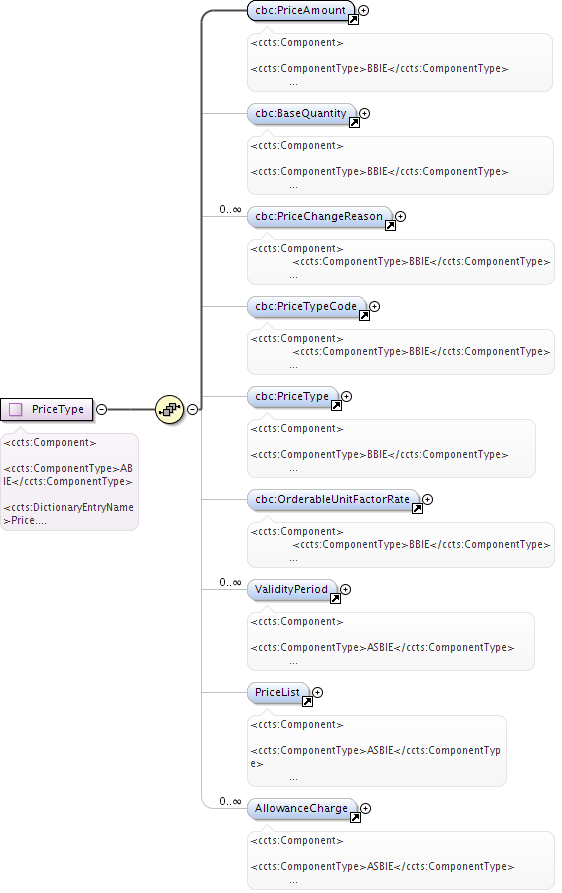Select the ValidityPeriod element node
This screenshot has height=893, width=562.
(x=292, y=590)
